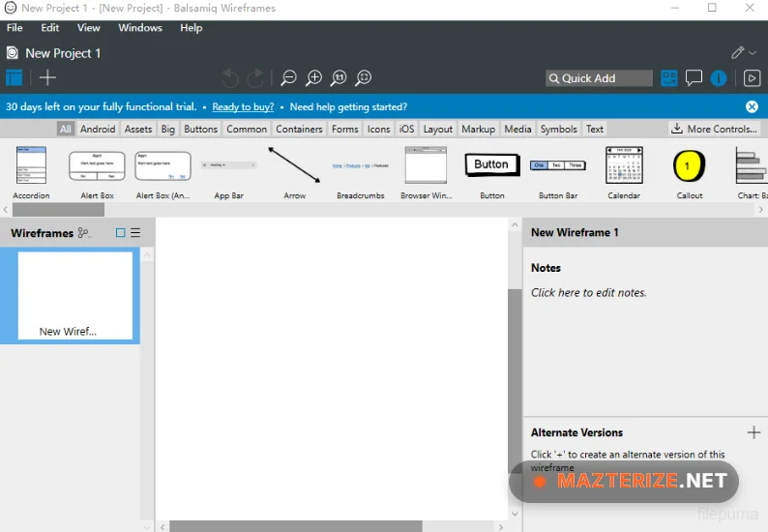Image resolution: width=768 pixels, height=532 pixels.
Task: Switch wireframes to thumbnail view
Action: click(x=120, y=233)
